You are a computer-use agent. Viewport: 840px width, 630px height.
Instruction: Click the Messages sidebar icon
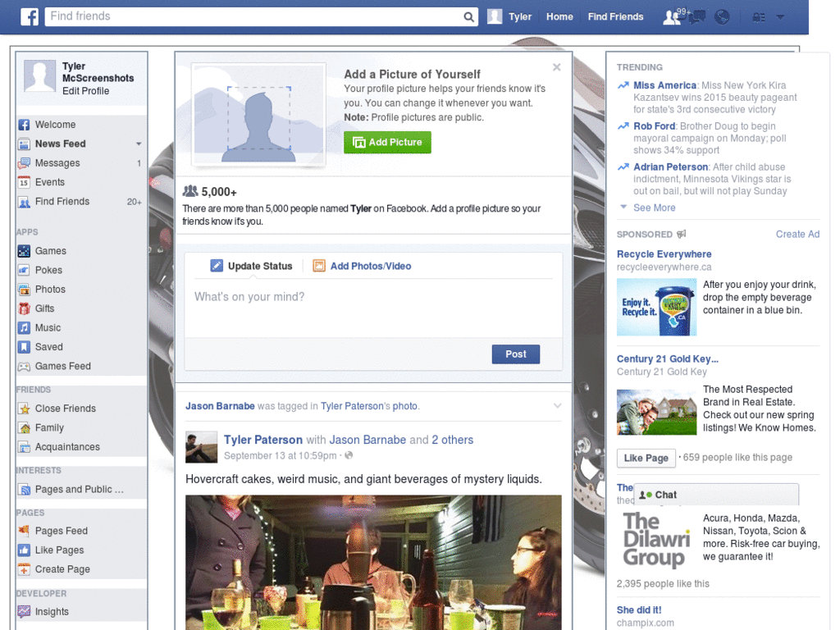(x=24, y=163)
